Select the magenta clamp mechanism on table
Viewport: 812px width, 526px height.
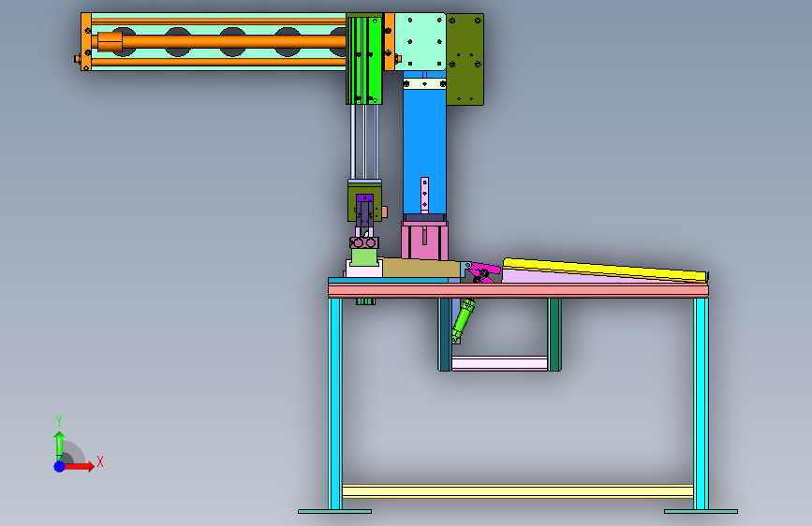point(482,272)
